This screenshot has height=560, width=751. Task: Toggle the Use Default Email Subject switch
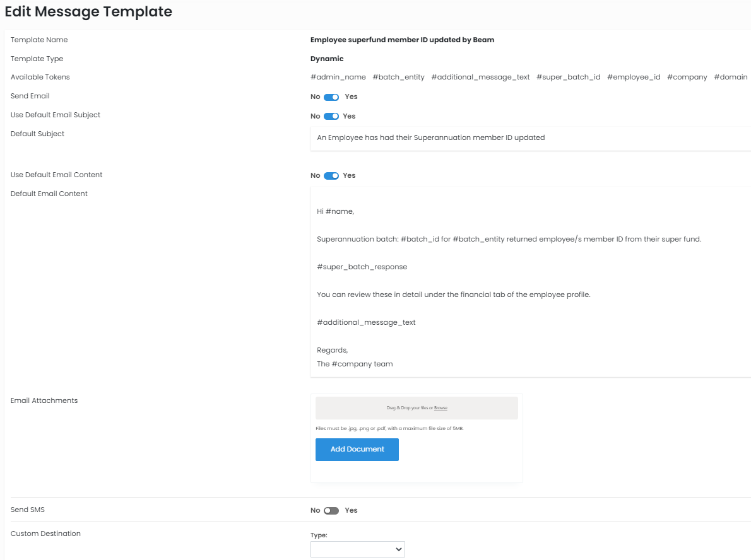click(x=331, y=116)
